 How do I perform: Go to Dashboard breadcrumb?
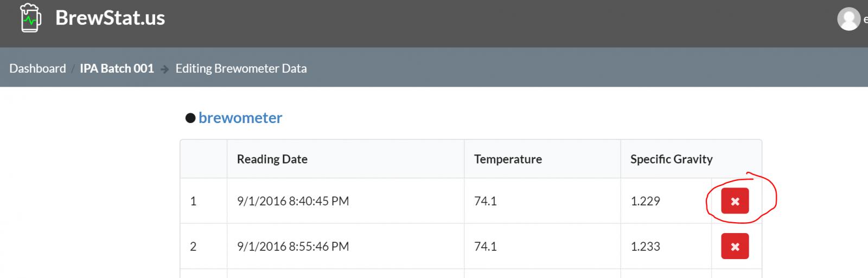pyautogui.click(x=37, y=68)
